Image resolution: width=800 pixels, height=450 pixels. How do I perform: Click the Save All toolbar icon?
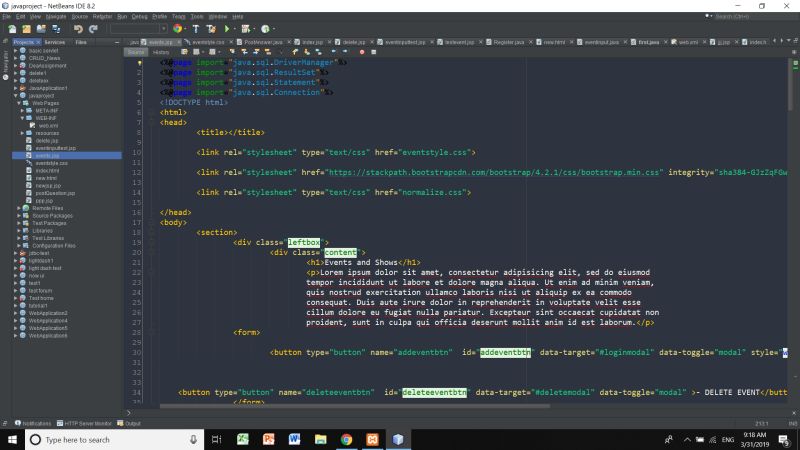tap(56, 29)
